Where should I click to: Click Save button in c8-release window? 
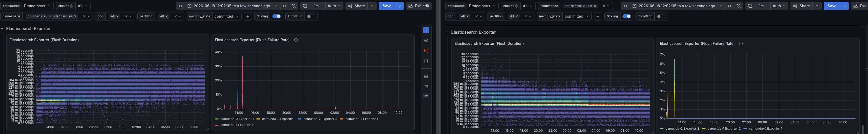pos(832,6)
